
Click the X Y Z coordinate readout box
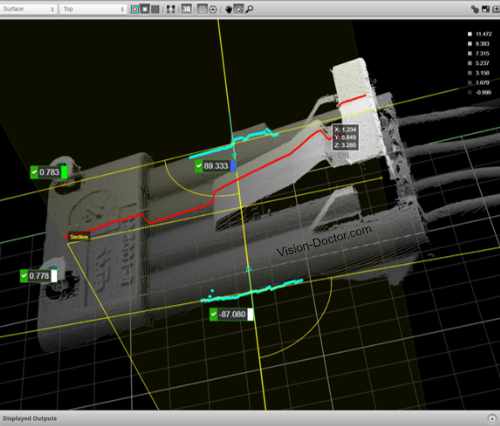click(x=346, y=137)
